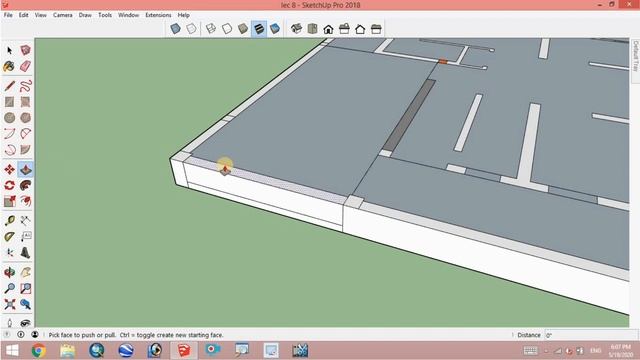Open Google Chrome from the taskbar

coord(39,351)
